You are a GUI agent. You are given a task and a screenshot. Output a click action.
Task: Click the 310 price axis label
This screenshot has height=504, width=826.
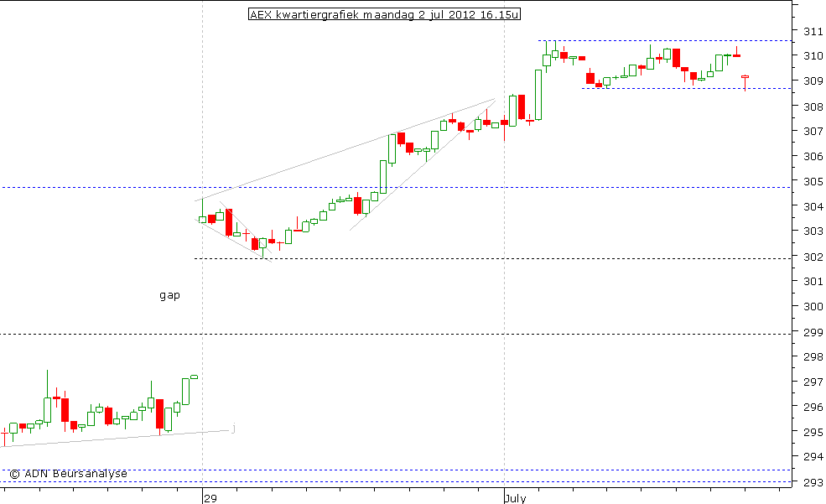813,55
